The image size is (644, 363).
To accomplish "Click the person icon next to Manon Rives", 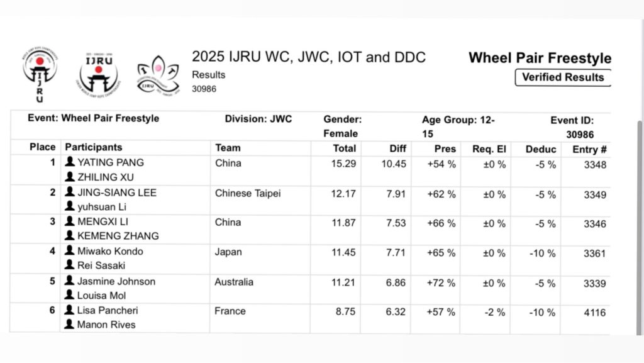I will (70, 325).
